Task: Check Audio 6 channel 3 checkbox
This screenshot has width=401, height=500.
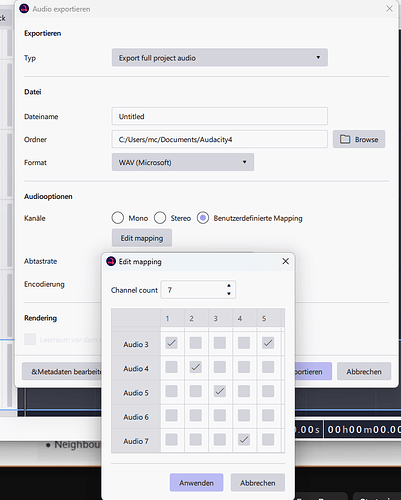Action: (220, 415)
